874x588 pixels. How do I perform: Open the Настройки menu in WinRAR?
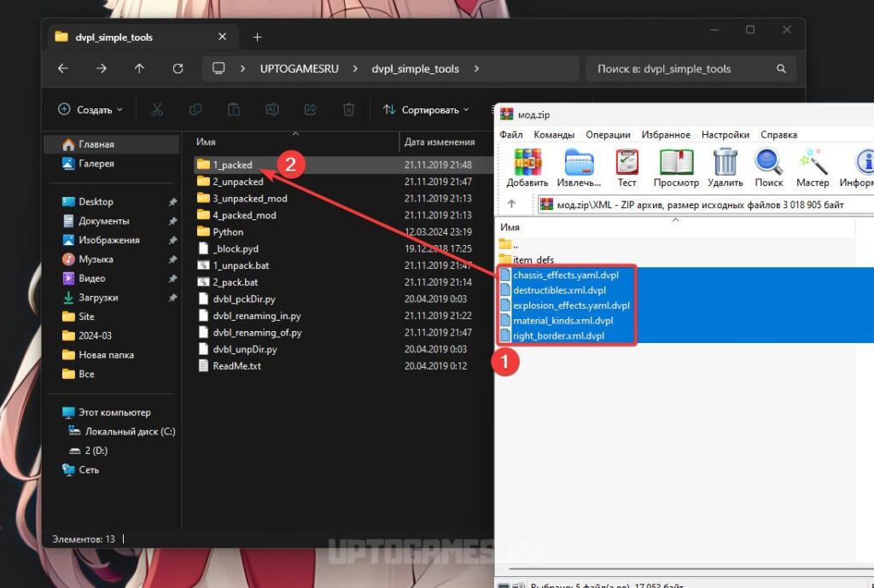tap(725, 134)
